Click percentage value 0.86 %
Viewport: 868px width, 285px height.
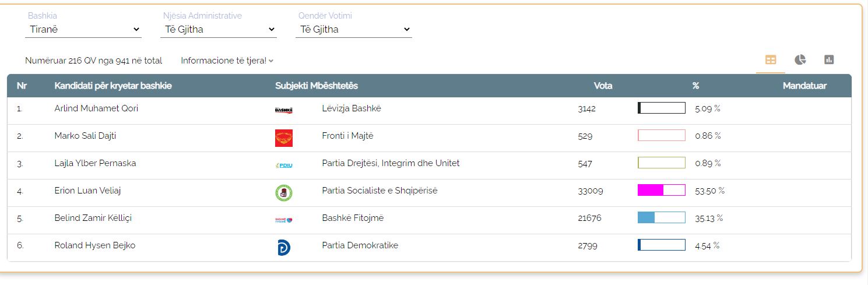click(x=708, y=136)
